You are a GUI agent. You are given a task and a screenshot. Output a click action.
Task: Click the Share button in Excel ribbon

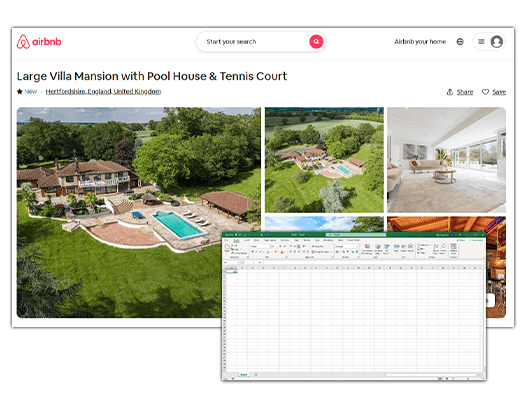click(x=461, y=240)
